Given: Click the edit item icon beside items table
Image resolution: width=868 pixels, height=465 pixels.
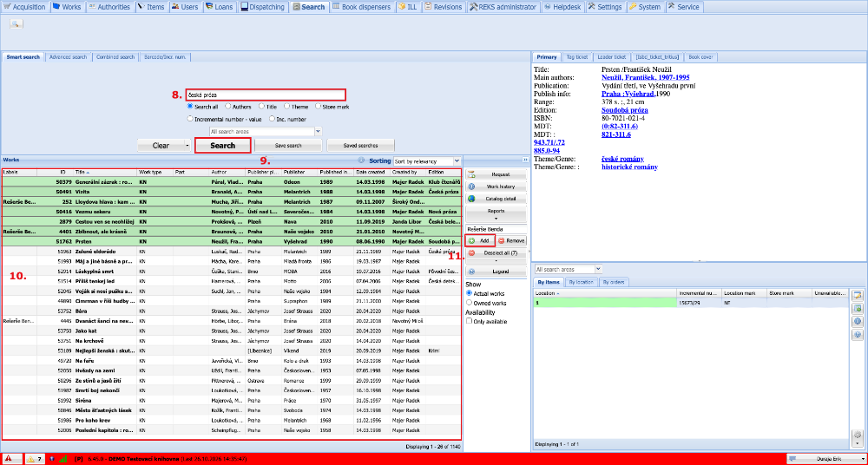Looking at the screenshot, I should (x=858, y=295).
